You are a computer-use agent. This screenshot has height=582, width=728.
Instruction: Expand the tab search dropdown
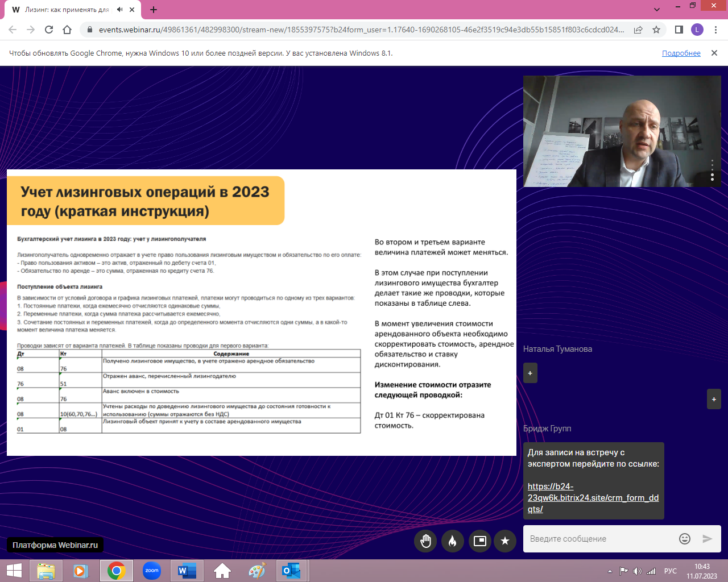tap(657, 10)
